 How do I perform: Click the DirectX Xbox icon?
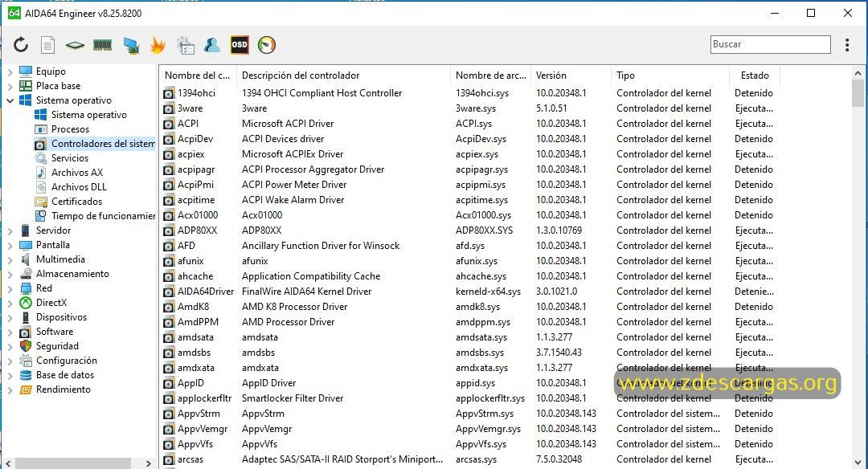(x=26, y=303)
